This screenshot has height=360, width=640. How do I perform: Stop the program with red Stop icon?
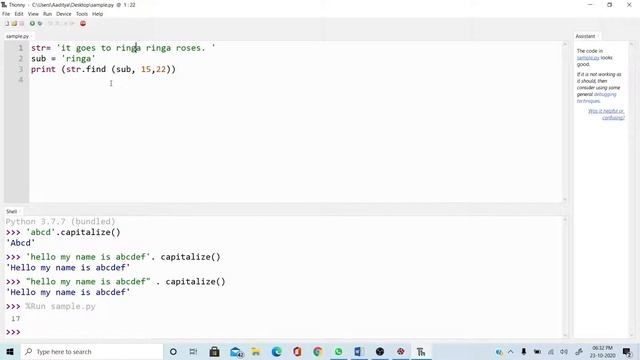click(x=83, y=23)
